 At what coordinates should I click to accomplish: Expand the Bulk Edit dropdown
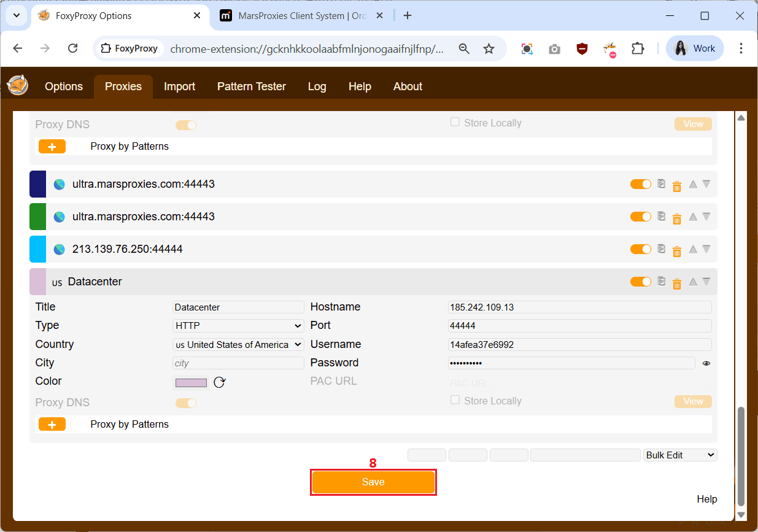click(680, 455)
